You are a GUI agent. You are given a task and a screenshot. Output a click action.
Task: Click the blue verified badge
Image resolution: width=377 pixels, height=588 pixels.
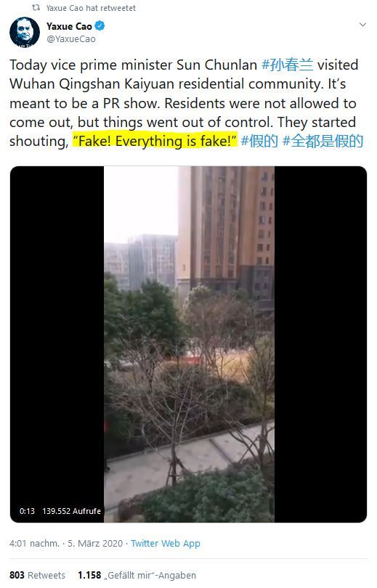point(100,26)
